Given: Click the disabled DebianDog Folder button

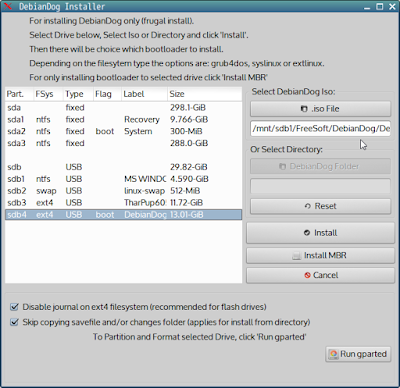Looking at the screenshot, I should 320,166.
